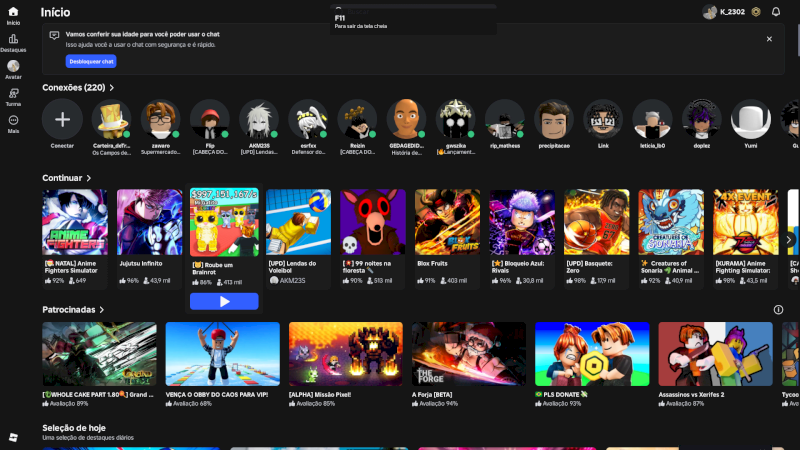Expand the Continuar section
The image size is (800, 450).
point(66,178)
